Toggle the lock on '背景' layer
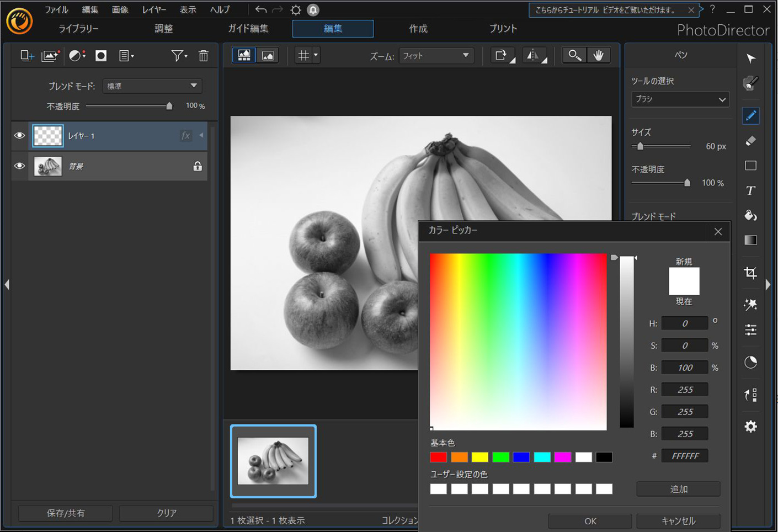 click(197, 166)
